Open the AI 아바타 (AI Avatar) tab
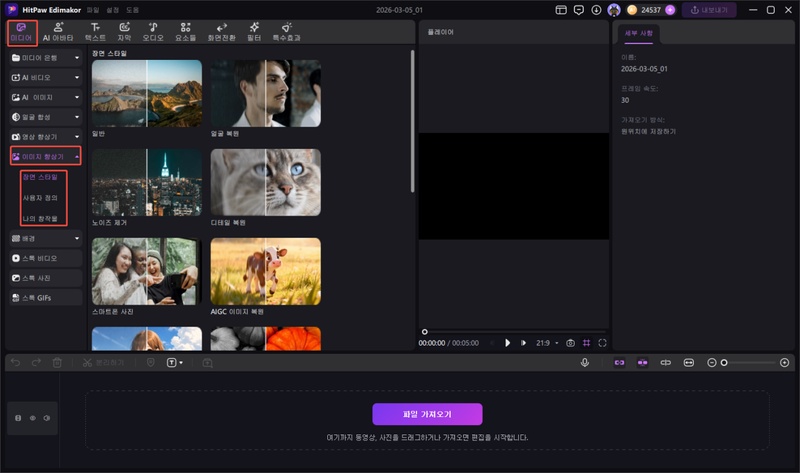The image size is (800, 473). [x=59, y=31]
